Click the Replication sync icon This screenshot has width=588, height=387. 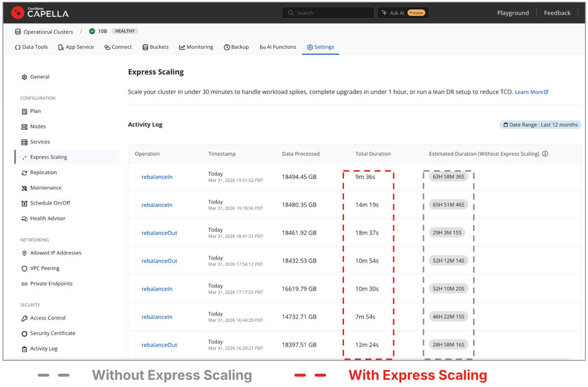point(24,173)
